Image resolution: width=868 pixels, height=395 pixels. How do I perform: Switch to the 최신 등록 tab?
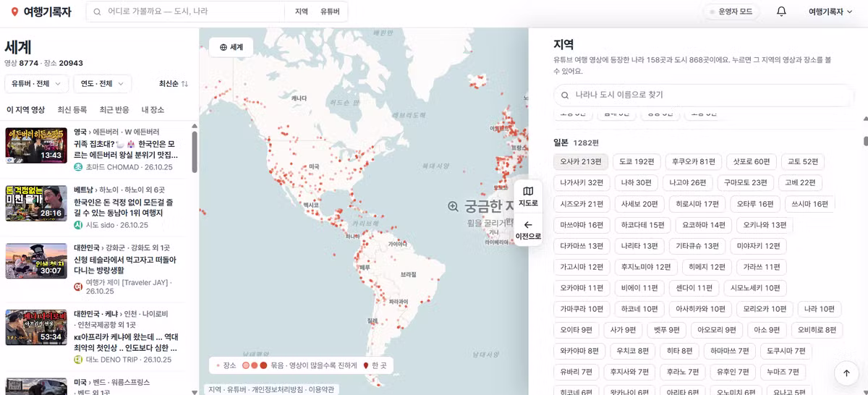click(72, 110)
